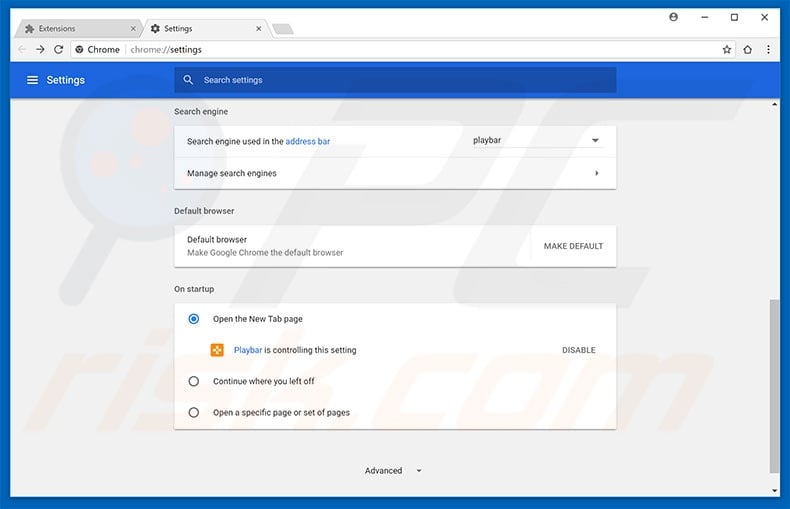Expand Manage search engines arrow
The width and height of the screenshot is (790, 509).
coord(597,173)
